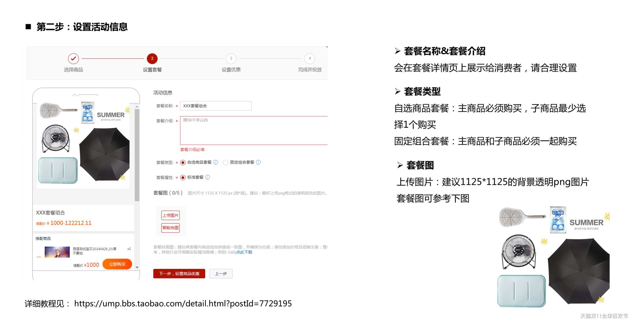The width and height of the screenshot is (644, 321).
Task: Select the 自选商品套餐 radio button
Action: pyautogui.click(x=183, y=163)
